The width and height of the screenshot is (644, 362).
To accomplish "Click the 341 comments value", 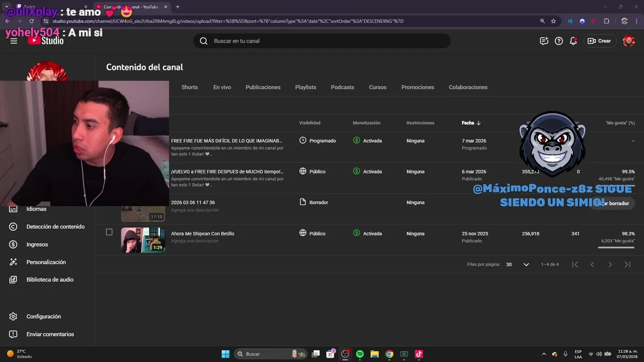I will point(576,234).
